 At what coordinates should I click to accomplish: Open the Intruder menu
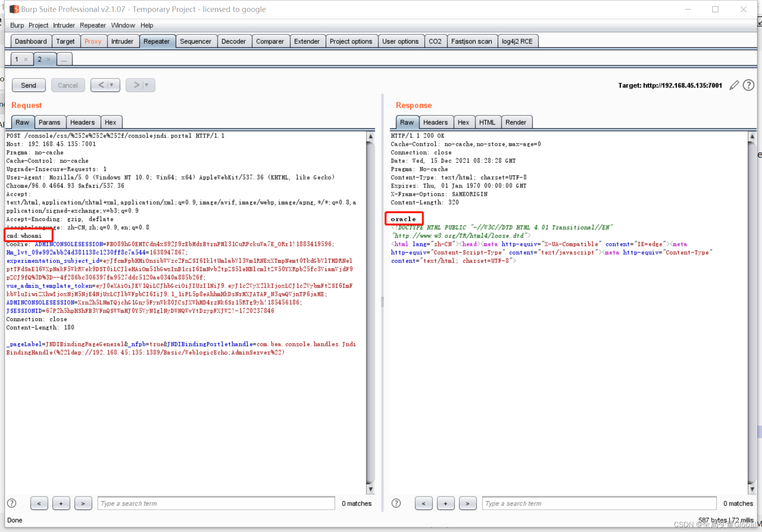tap(64, 25)
